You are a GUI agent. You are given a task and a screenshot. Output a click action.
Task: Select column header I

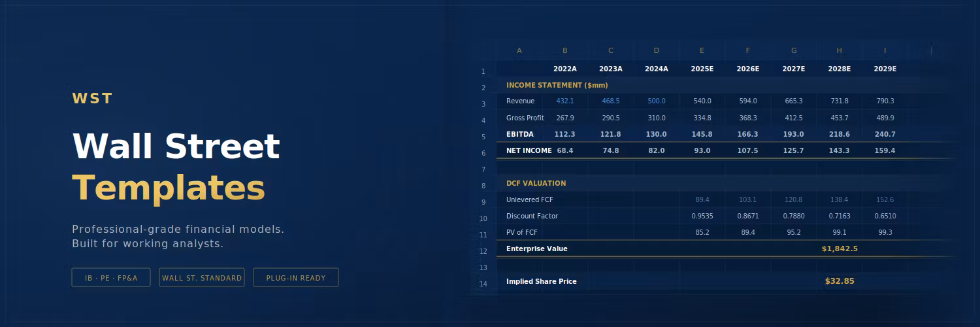(885, 50)
